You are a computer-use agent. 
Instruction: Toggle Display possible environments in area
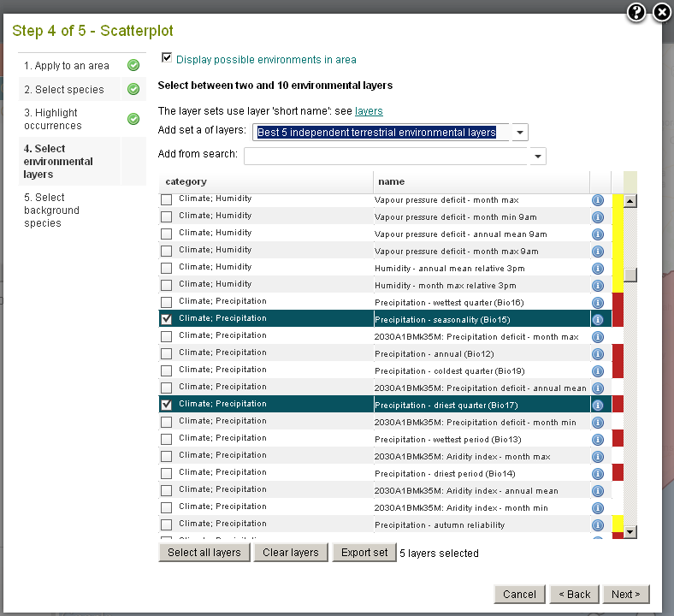pyautogui.click(x=167, y=57)
